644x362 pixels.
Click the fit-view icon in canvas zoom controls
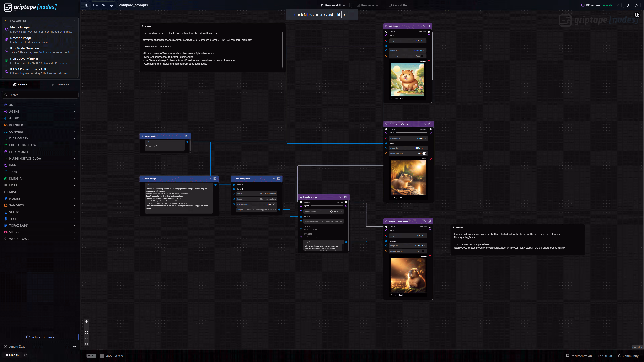[x=86, y=332]
